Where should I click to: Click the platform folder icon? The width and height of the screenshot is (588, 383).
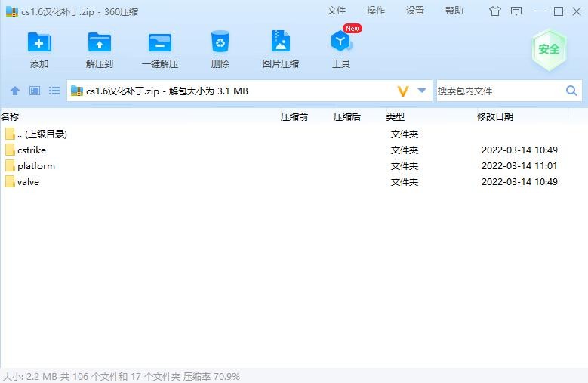10,165
